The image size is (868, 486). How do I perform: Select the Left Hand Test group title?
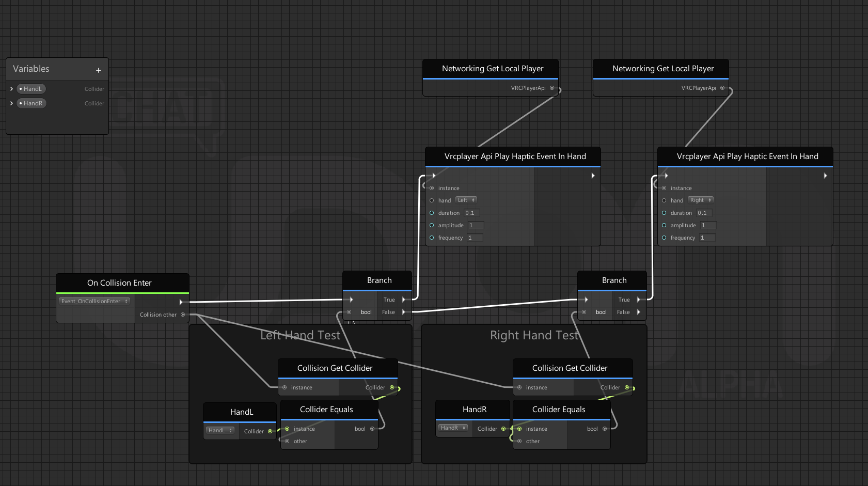(300, 336)
